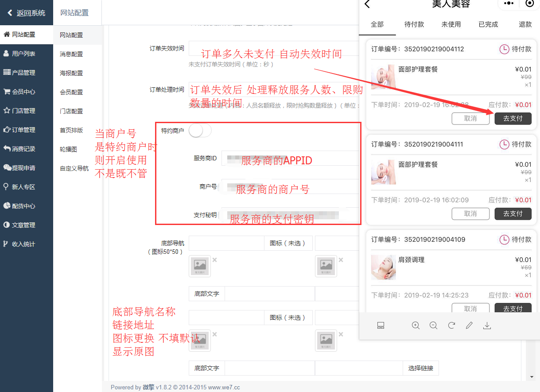
Task: Click the back arrow next to 返回系统
Action: point(10,13)
